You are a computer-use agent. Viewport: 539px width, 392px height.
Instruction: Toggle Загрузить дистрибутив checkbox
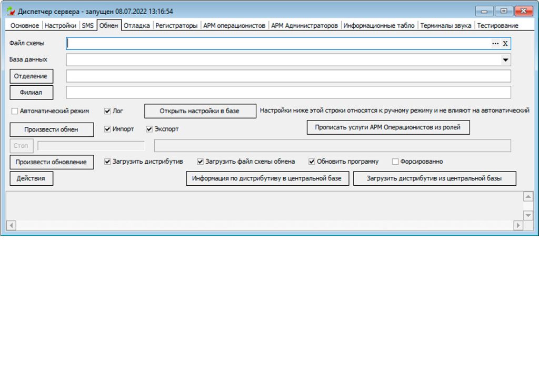[x=107, y=162]
